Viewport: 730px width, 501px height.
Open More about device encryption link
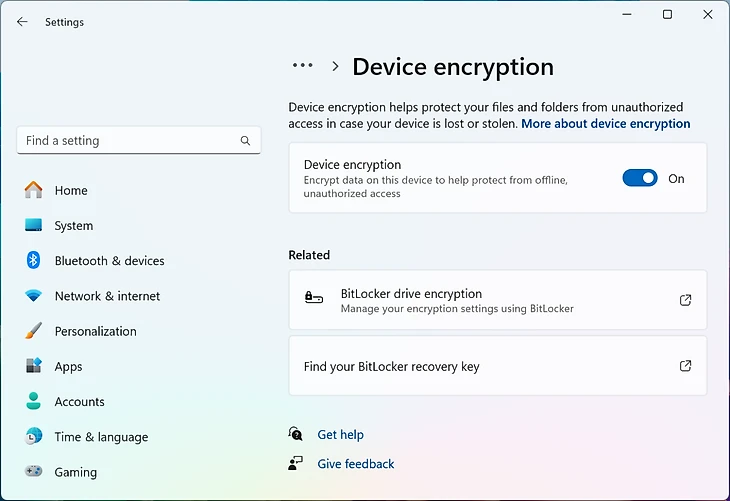tap(606, 124)
